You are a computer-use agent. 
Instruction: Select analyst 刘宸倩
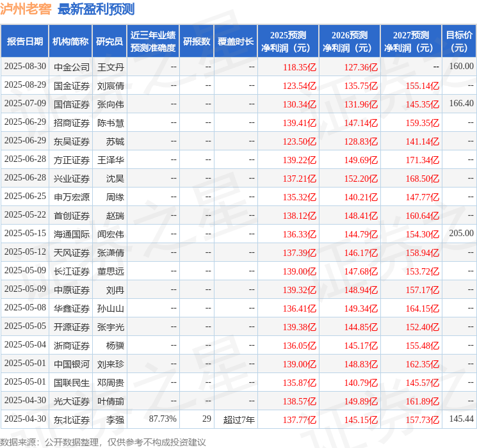click(x=111, y=86)
